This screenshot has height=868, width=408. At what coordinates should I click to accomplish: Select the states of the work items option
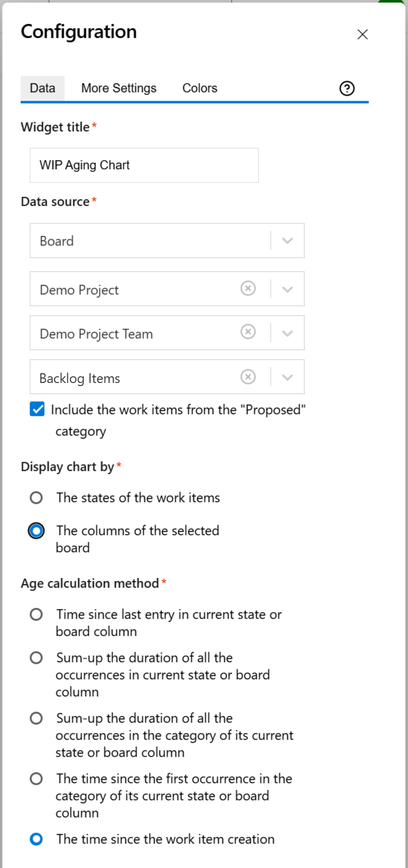coord(37,498)
